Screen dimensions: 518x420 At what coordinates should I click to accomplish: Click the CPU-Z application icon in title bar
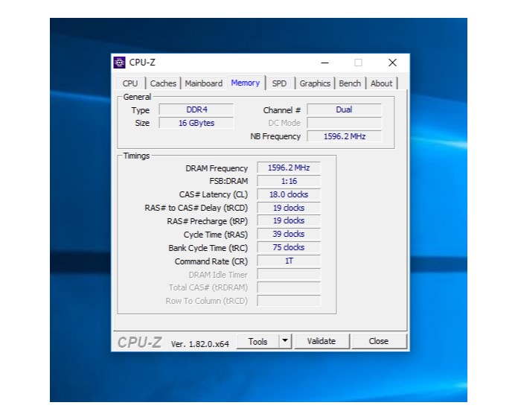pyautogui.click(x=119, y=63)
